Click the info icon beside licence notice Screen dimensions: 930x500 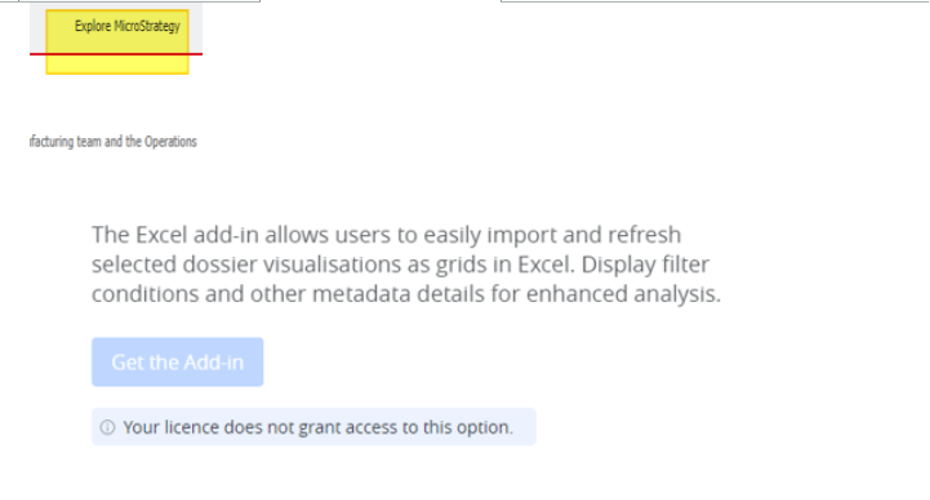pos(107,428)
